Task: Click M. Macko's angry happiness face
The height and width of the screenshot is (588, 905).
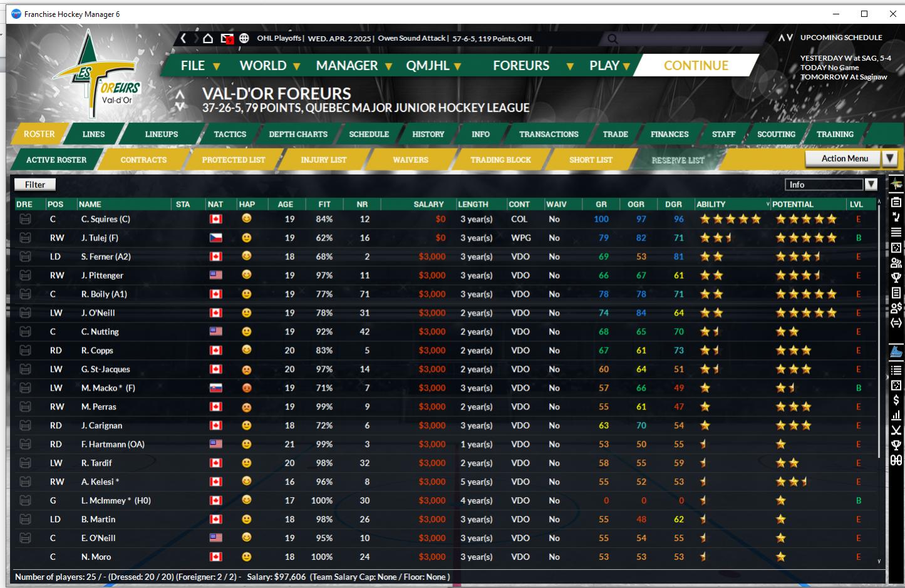Action: coord(247,388)
